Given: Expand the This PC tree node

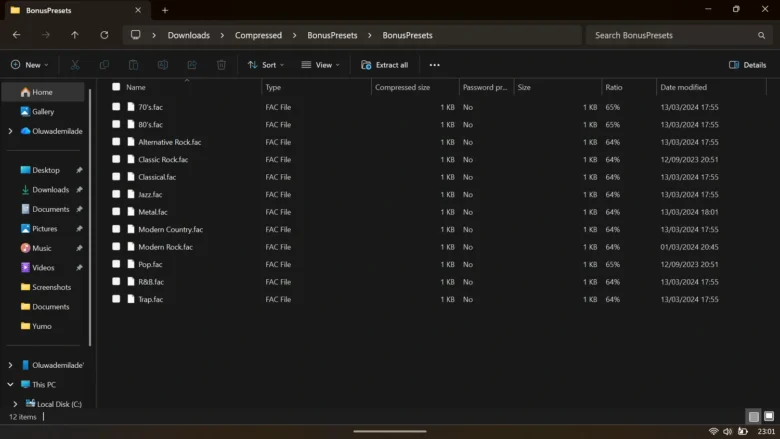Looking at the screenshot, I should click(x=10, y=384).
